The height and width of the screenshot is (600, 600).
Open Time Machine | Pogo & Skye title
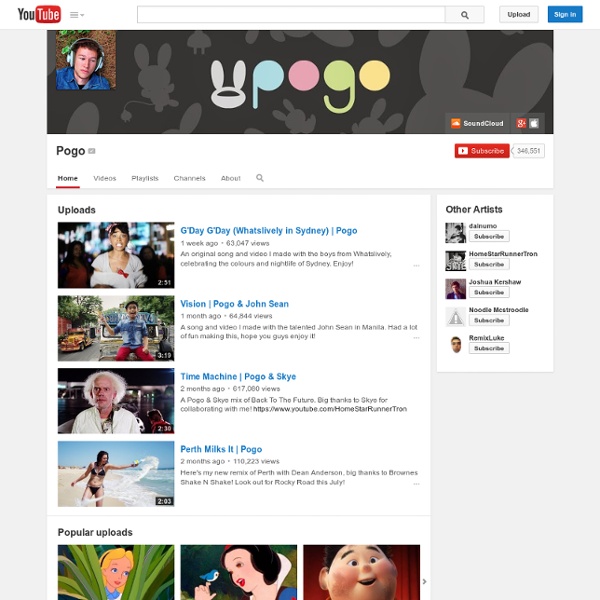[238, 377]
